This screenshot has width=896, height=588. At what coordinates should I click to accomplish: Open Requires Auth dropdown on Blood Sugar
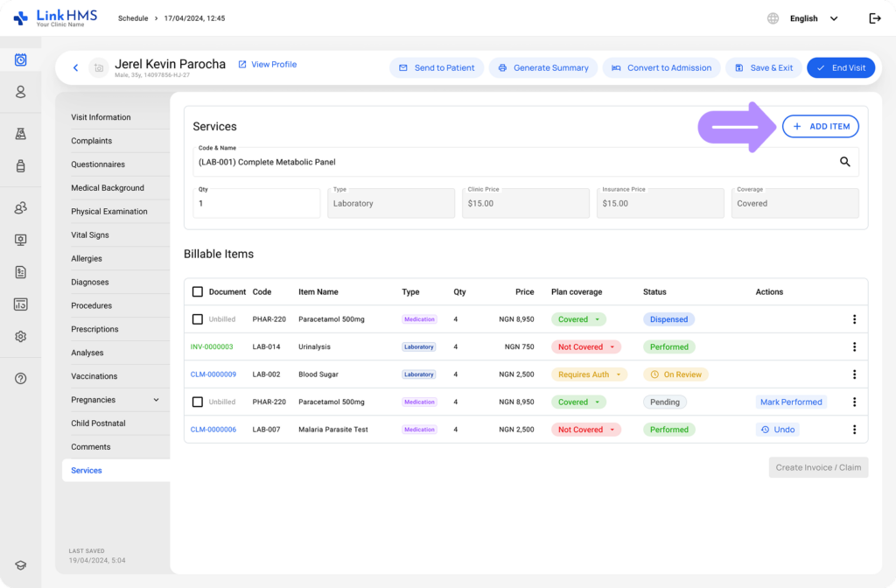(x=589, y=374)
